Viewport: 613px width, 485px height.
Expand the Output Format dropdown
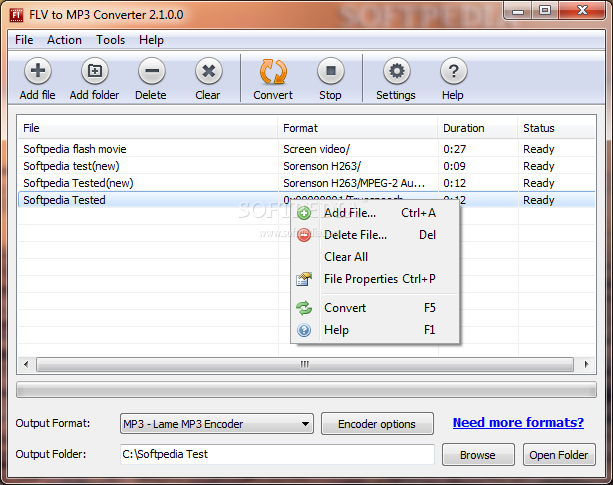(x=217, y=424)
